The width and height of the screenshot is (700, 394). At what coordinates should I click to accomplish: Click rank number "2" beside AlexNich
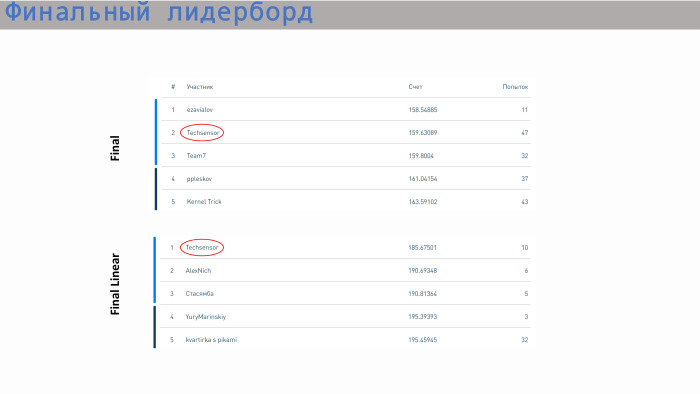[172, 271]
